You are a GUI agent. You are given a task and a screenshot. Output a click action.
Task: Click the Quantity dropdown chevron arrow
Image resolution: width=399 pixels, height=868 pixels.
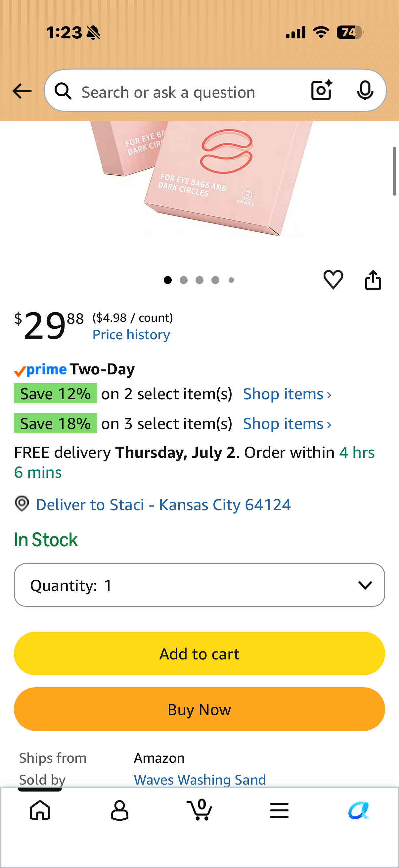click(365, 585)
